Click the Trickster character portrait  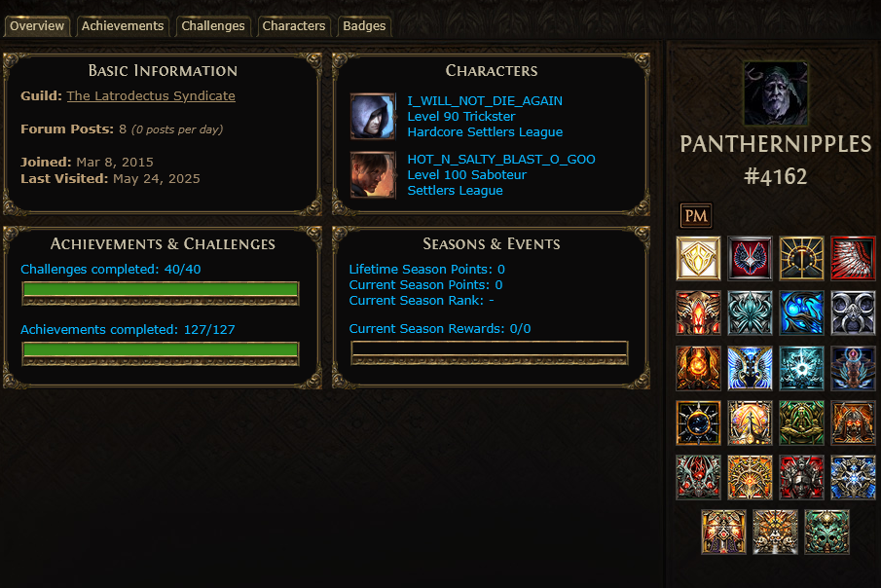(x=373, y=117)
